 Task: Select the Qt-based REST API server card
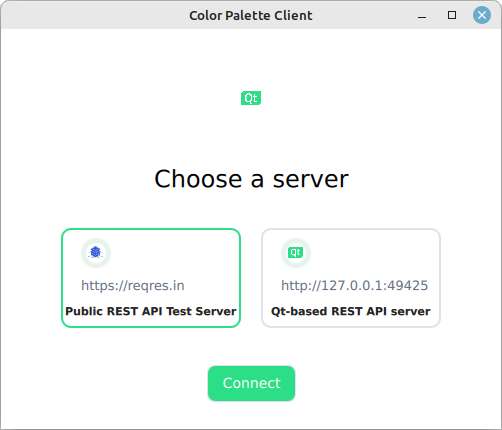[351, 278]
